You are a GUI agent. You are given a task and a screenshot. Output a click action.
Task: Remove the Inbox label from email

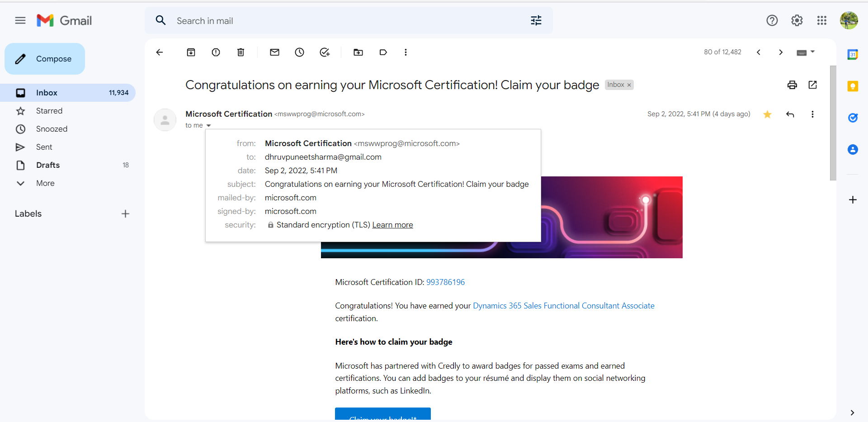629,85
